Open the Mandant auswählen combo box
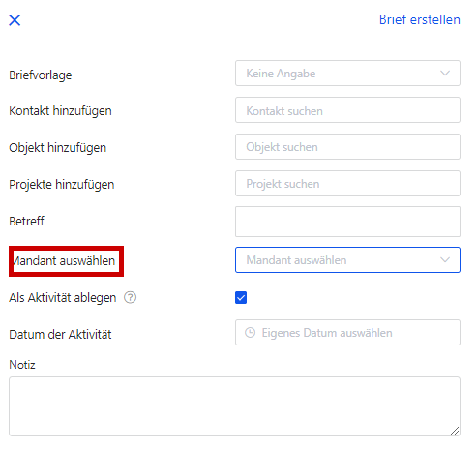476x450 pixels. pyautogui.click(x=347, y=260)
